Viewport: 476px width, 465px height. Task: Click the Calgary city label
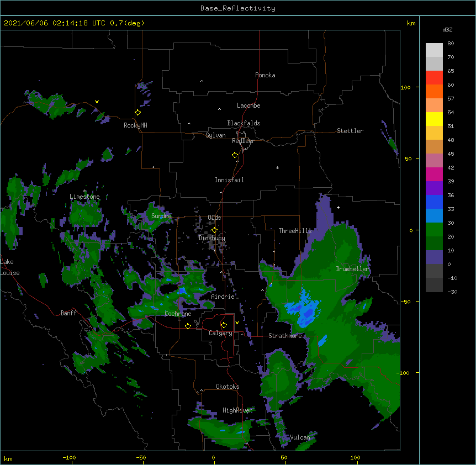[x=221, y=333]
